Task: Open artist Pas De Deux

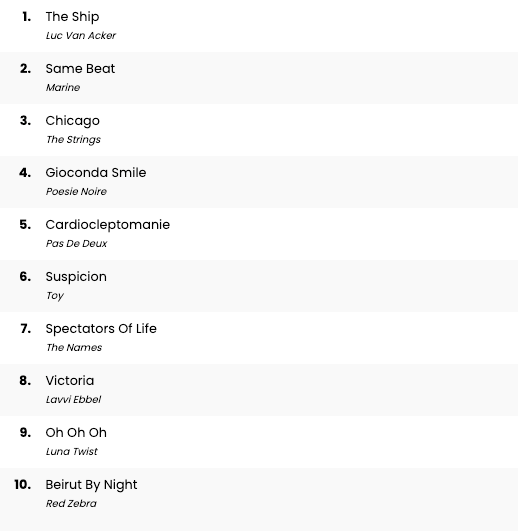Action: 77,243
